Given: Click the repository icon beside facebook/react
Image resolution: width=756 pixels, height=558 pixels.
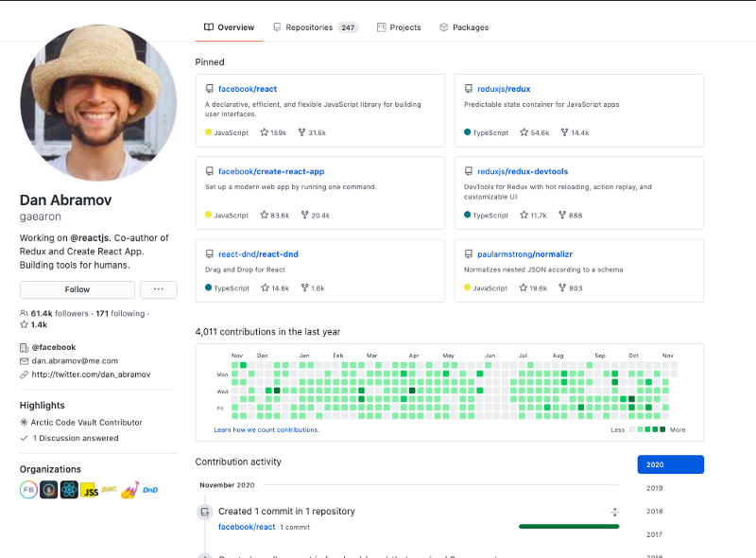Looking at the screenshot, I should 209,89.
